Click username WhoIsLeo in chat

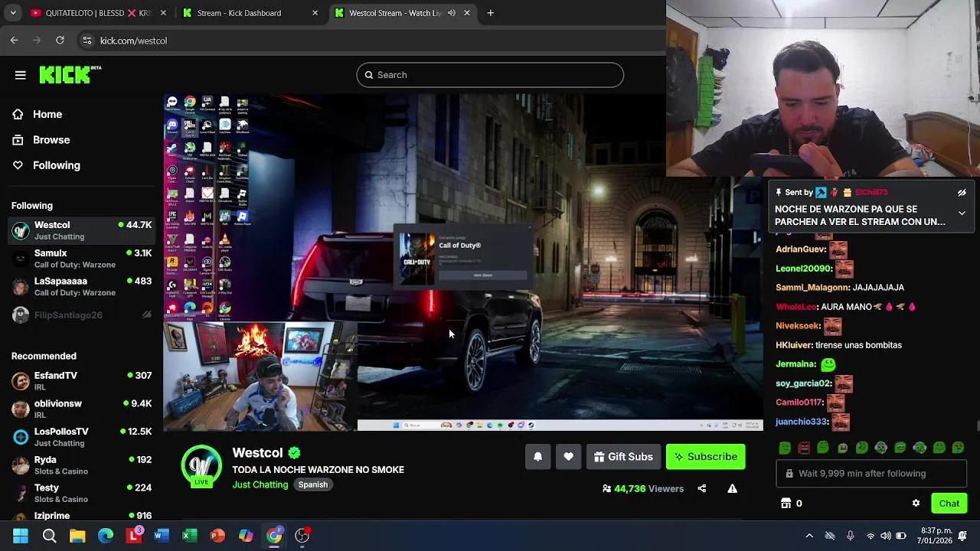pos(796,307)
